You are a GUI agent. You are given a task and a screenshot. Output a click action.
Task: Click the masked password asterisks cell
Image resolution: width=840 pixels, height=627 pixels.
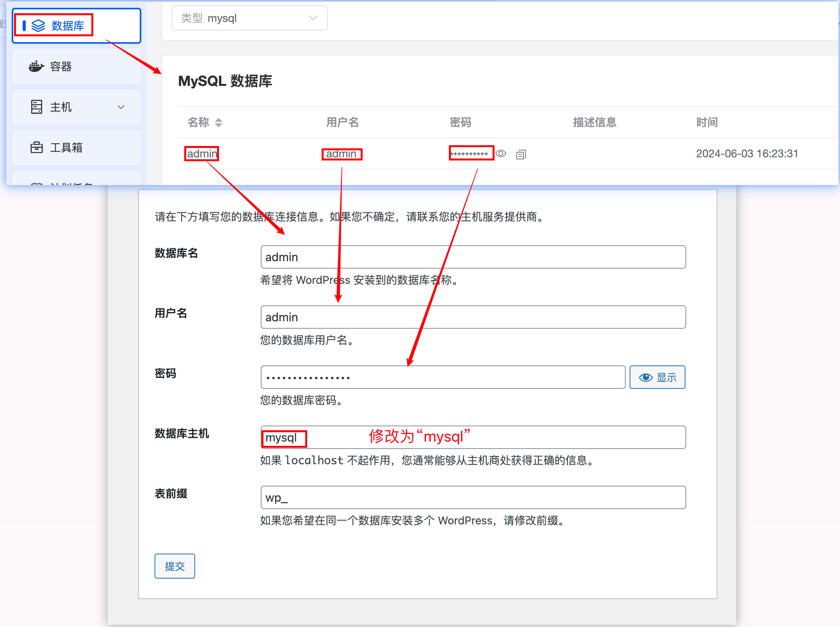coord(470,154)
